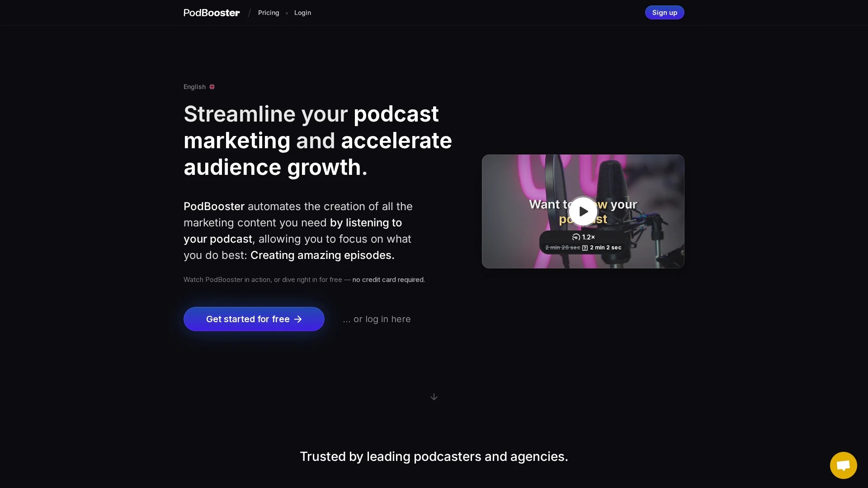The image size is (868, 488).
Task: Open the English language selector
Action: tap(199, 87)
